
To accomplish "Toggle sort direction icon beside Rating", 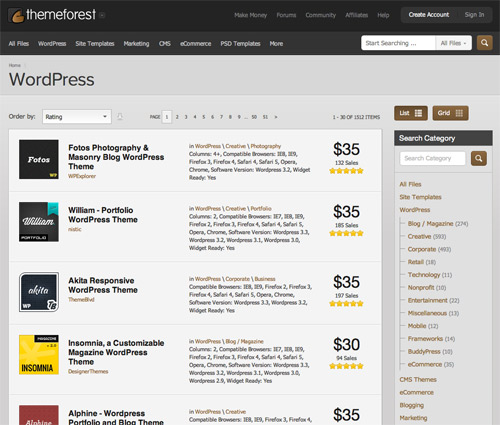I will (x=120, y=117).
